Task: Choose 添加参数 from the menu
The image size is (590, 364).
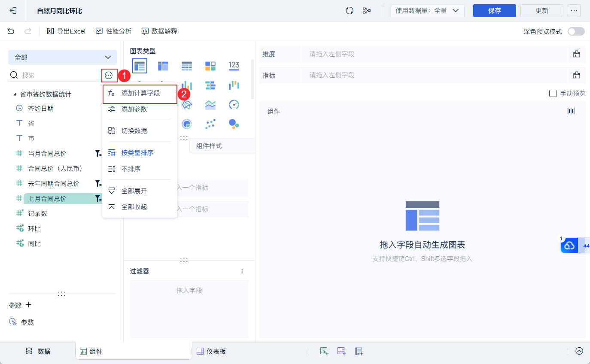Action: pyautogui.click(x=140, y=109)
